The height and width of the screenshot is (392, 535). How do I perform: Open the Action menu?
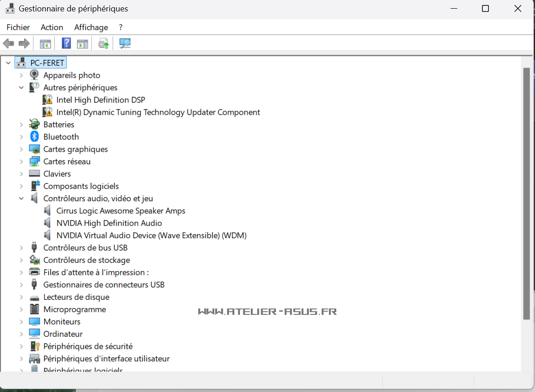(x=52, y=27)
